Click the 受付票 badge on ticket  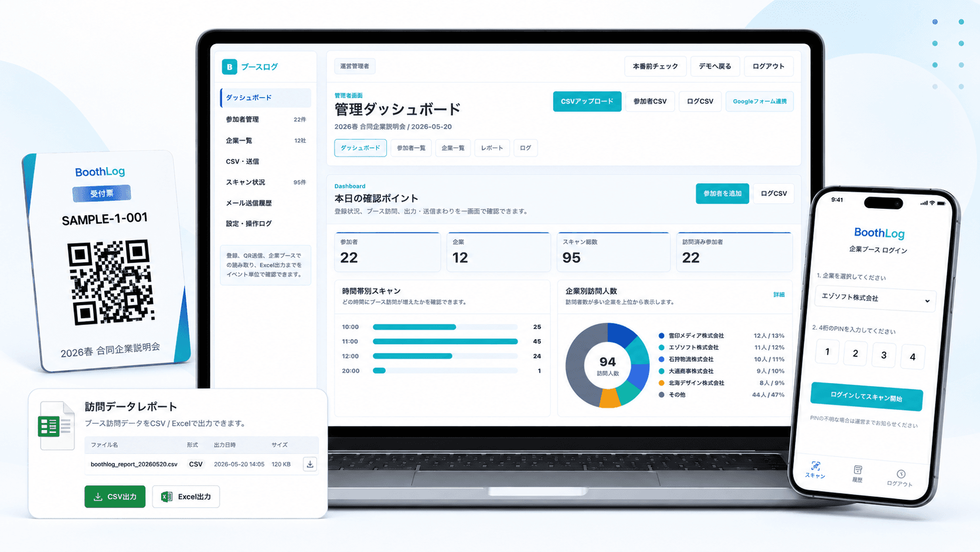102,193
